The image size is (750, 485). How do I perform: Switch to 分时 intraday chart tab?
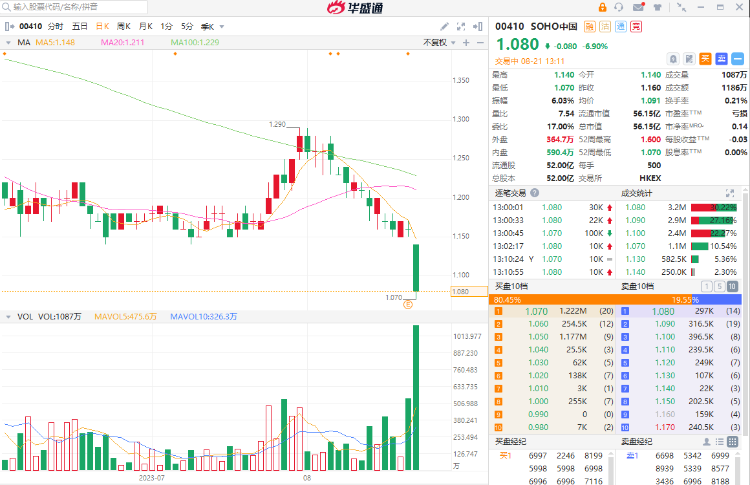point(55,26)
